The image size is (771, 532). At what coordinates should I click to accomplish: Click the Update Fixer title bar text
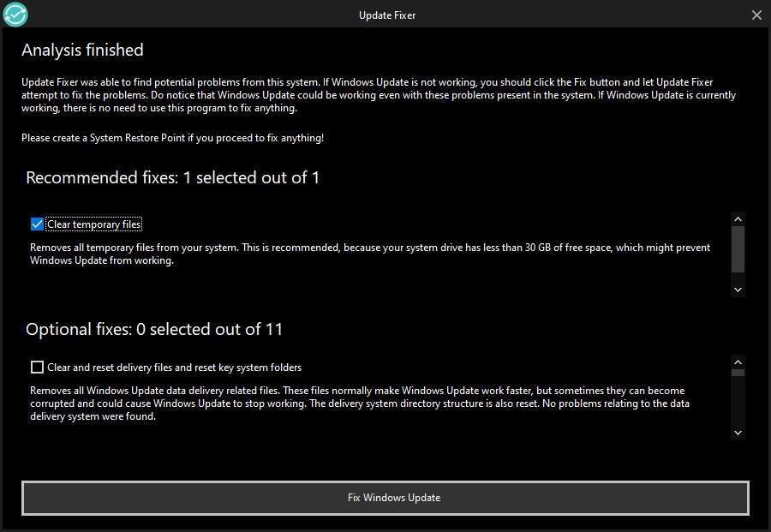coord(387,15)
